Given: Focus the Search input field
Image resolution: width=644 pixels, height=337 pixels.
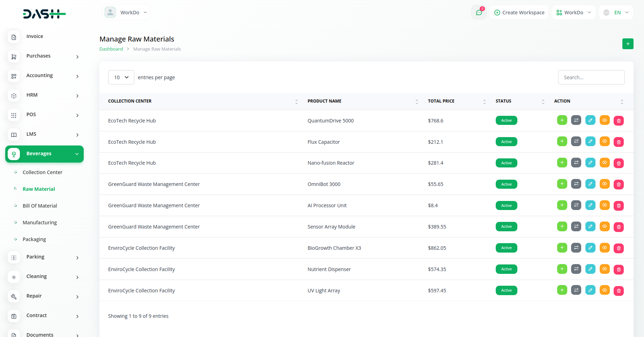Looking at the screenshot, I should [x=591, y=77].
